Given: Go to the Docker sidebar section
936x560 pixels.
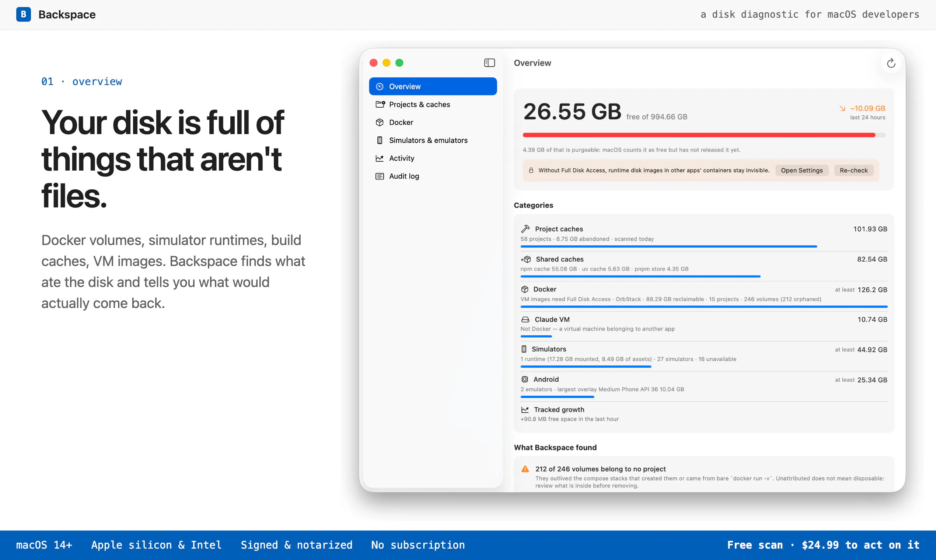Looking at the screenshot, I should coord(433,122).
